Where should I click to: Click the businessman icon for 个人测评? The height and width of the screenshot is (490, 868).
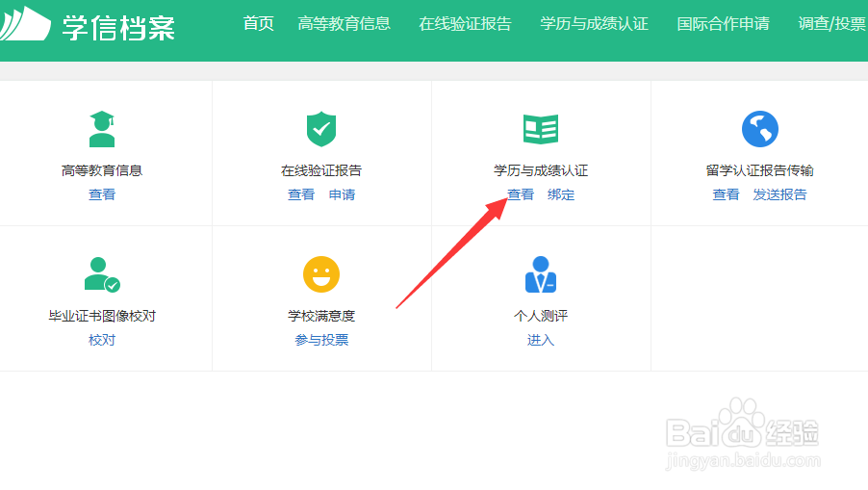click(541, 274)
